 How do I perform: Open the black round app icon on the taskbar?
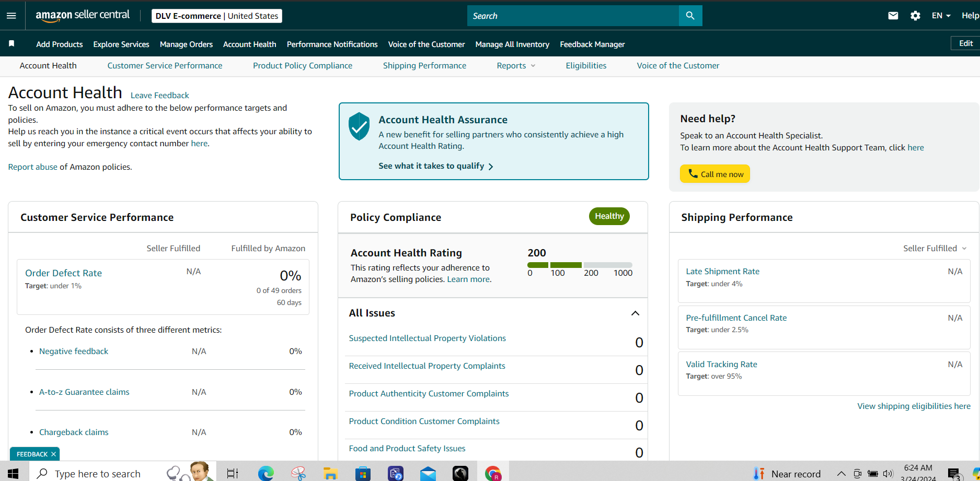460,474
